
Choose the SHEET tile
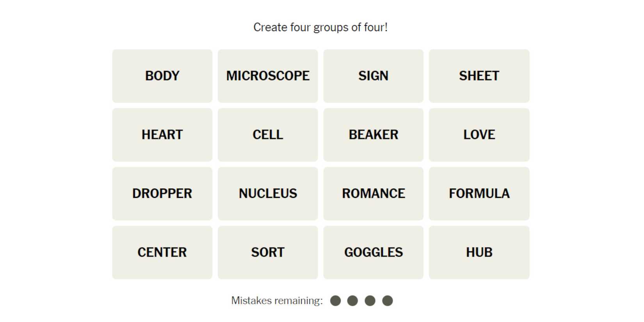coord(479,76)
